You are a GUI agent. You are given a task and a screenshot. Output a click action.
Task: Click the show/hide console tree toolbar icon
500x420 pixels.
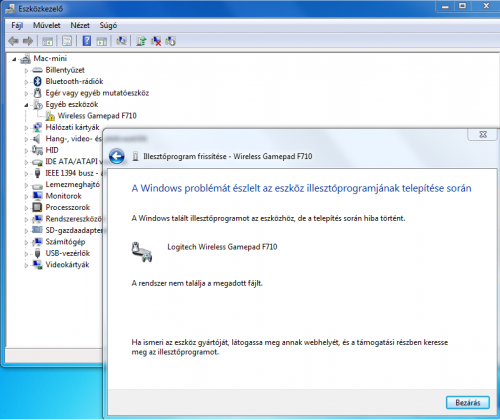coord(47,41)
